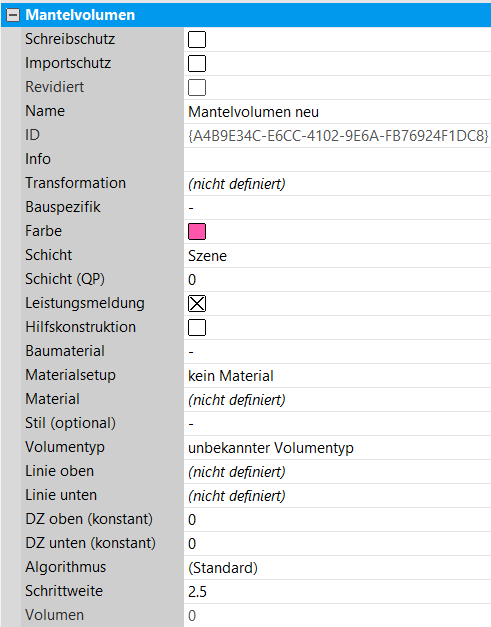Select the Linie unten value field
This screenshot has height=627, width=491.
click(337, 495)
